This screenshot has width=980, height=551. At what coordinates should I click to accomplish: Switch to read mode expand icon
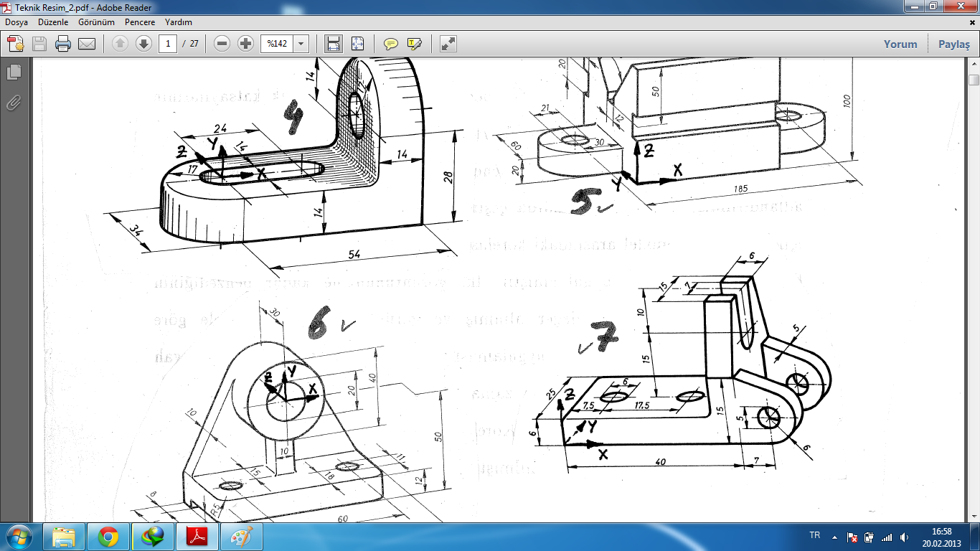(448, 44)
